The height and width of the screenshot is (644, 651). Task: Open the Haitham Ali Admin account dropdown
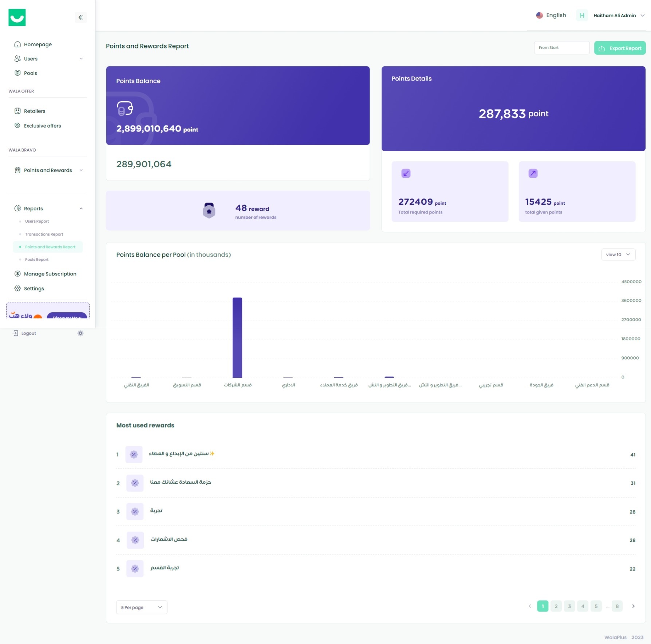619,15
